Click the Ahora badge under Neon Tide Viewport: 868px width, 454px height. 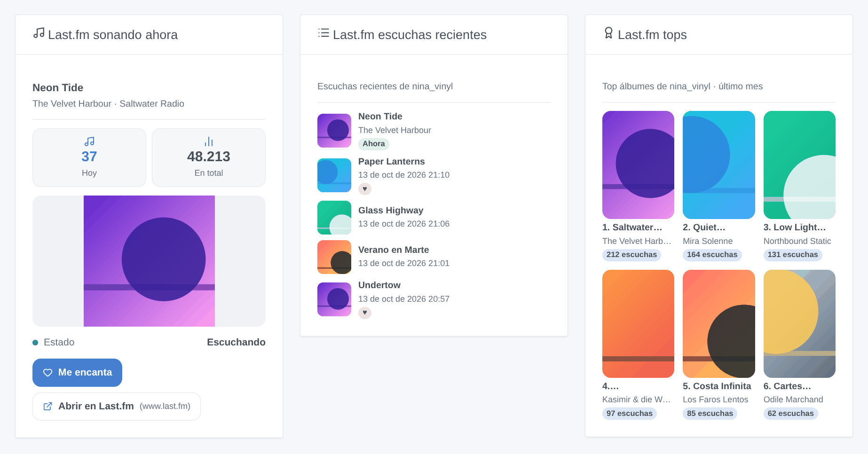[x=374, y=144]
